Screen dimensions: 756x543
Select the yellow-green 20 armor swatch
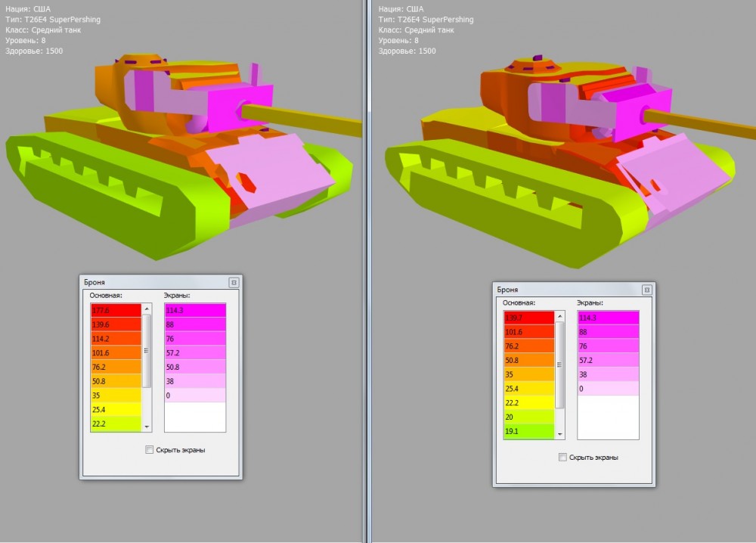[528, 417]
